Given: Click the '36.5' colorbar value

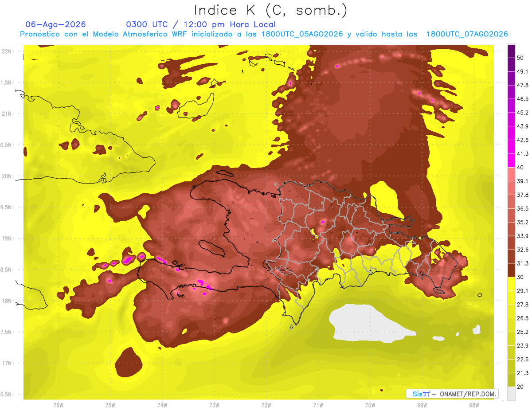Looking at the screenshot, I should tap(523, 208).
